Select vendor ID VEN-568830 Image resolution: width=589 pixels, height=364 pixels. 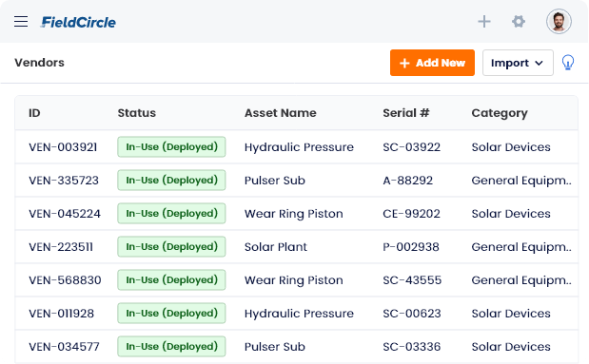[65, 280]
